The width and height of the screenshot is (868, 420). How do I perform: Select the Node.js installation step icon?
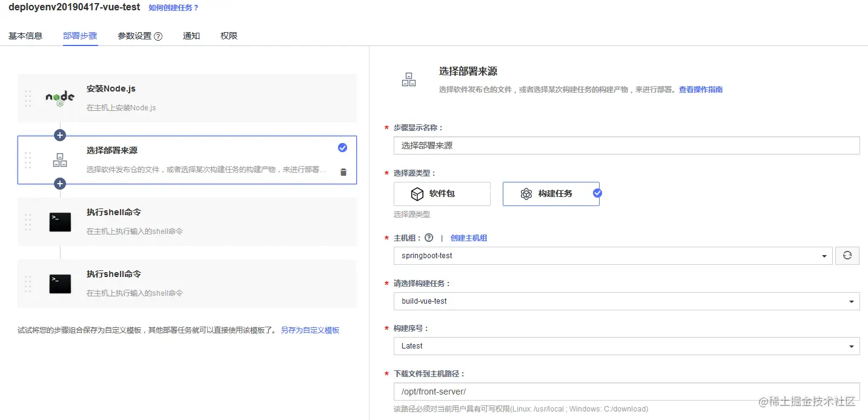(x=59, y=98)
